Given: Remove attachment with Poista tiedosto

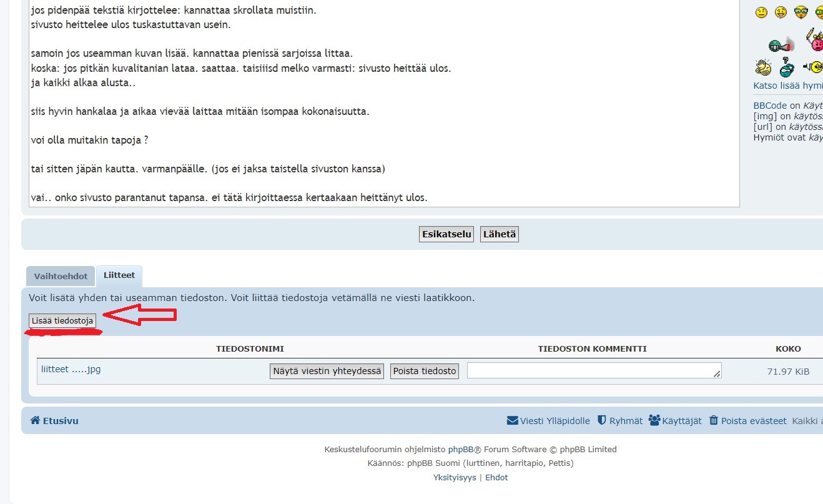Looking at the screenshot, I should tap(425, 371).
